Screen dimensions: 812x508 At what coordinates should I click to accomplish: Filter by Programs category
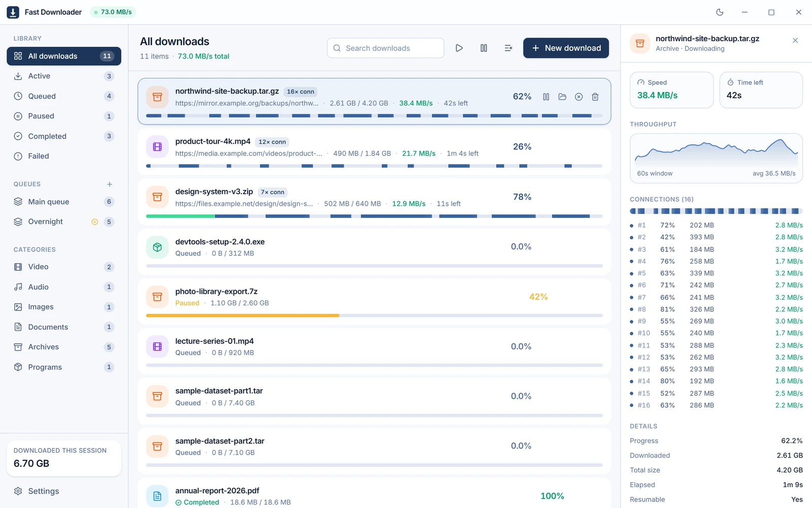[64, 367]
